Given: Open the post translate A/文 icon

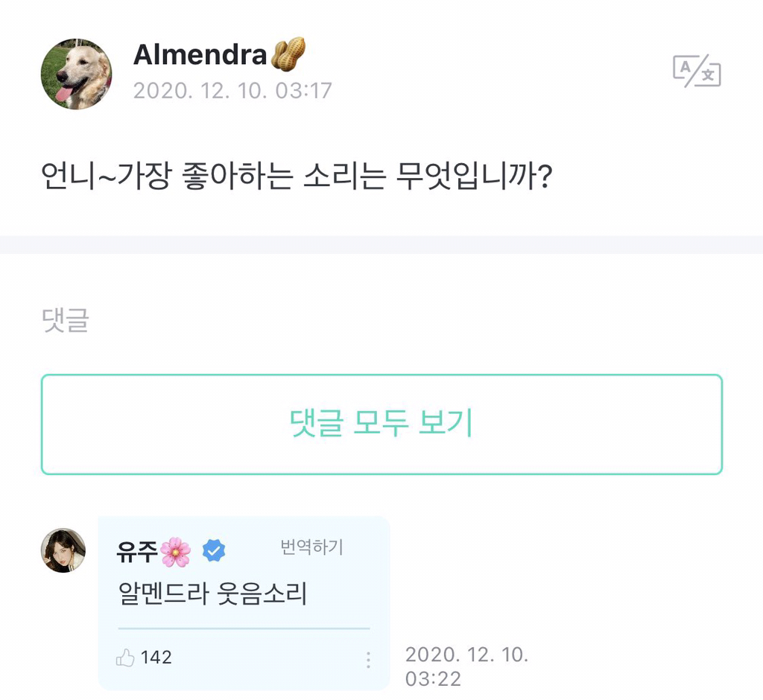Looking at the screenshot, I should coord(695,72).
